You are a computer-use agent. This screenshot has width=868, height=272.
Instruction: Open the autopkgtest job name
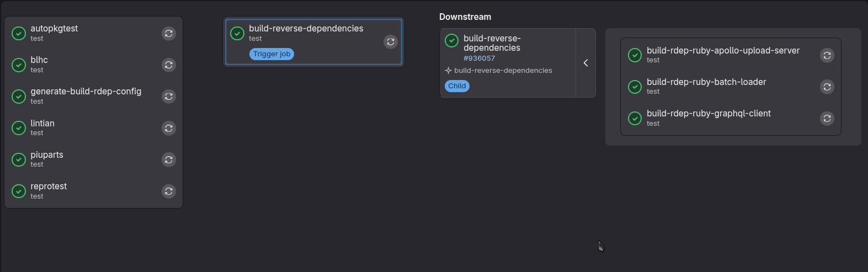[54, 29]
